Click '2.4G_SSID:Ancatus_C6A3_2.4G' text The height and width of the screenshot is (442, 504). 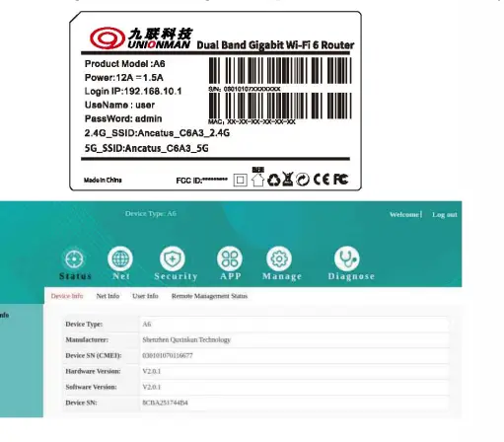157,133
